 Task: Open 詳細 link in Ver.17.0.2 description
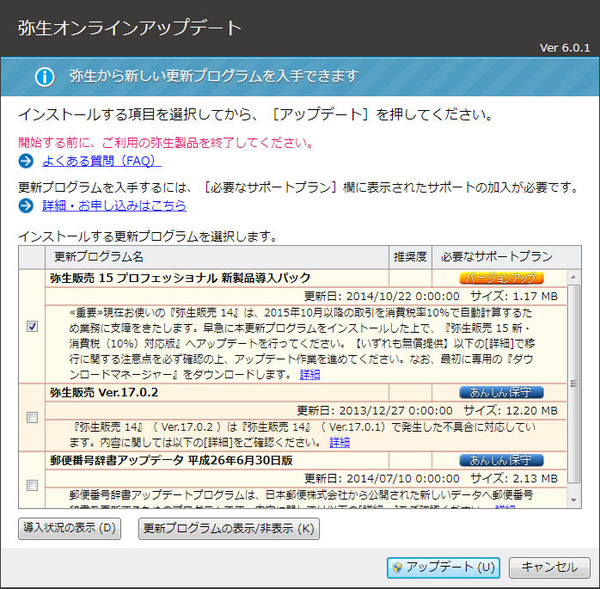tap(339, 442)
